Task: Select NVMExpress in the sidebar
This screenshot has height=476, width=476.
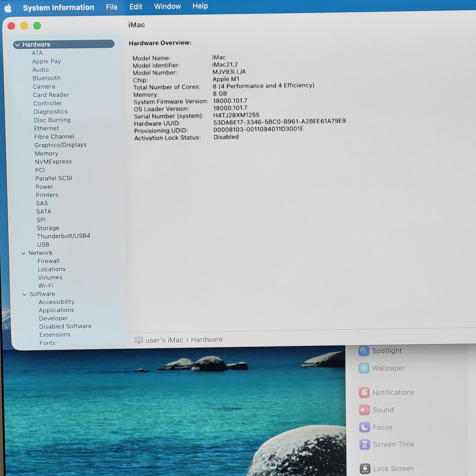Action: tap(53, 162)
